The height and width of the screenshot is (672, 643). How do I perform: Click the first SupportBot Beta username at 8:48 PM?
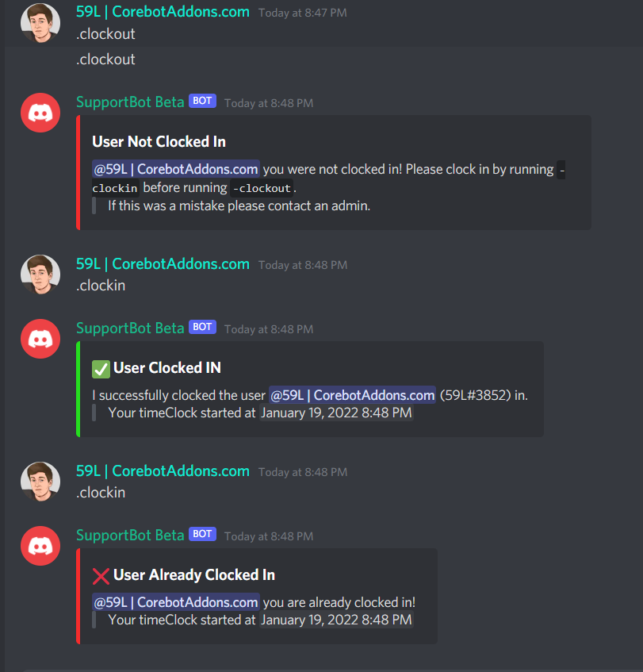(x=130, y=102)
